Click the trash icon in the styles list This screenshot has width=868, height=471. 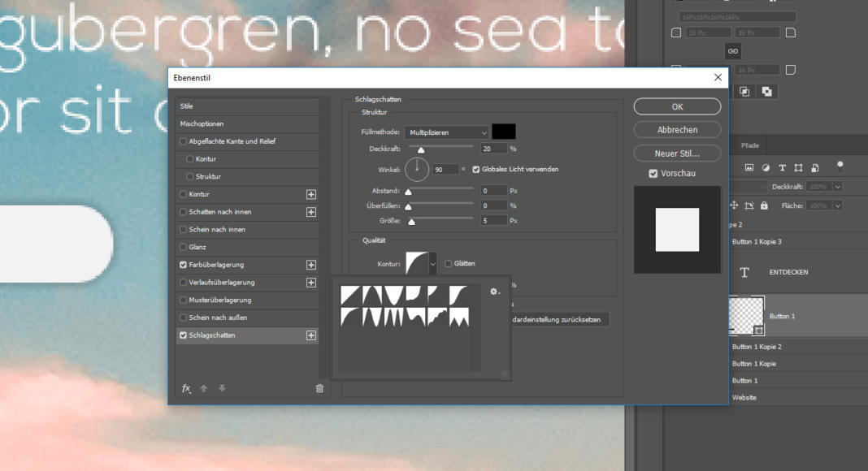coord(319,388)
